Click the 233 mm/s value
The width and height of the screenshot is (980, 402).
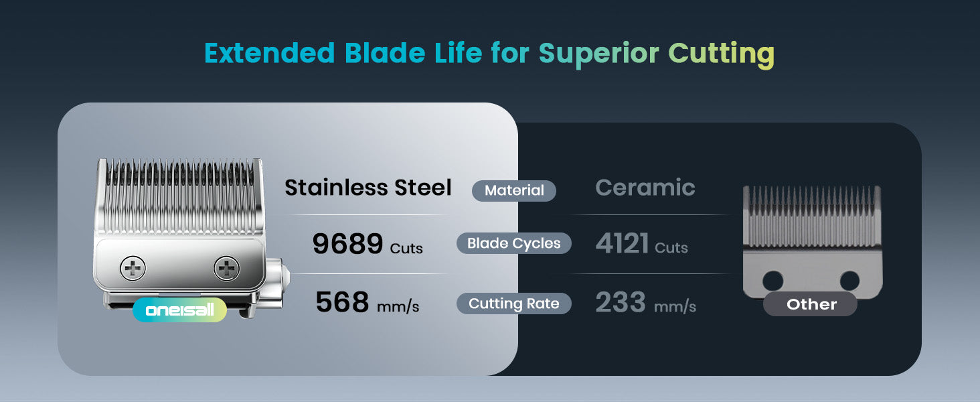(646, 303)
